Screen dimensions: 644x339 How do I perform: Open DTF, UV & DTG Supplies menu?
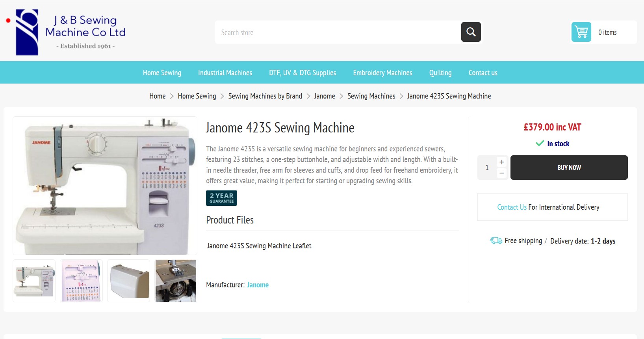[x=303, y=73]
